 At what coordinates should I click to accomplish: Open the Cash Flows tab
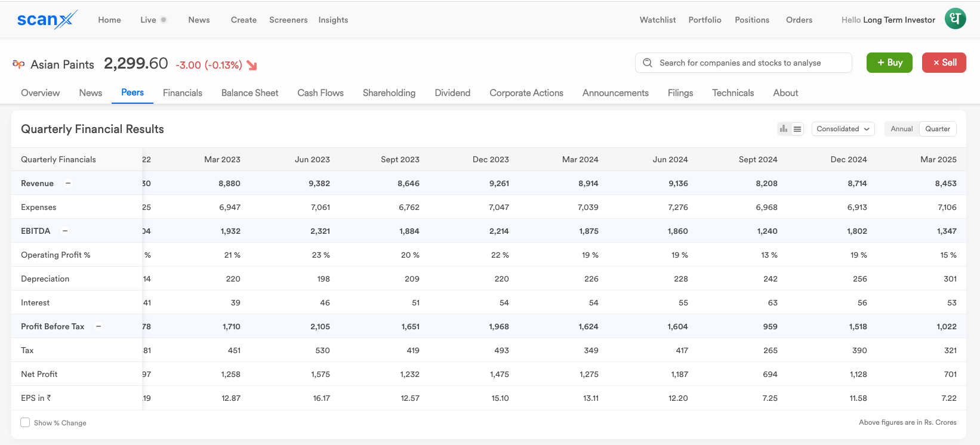(x=320, y=93)
